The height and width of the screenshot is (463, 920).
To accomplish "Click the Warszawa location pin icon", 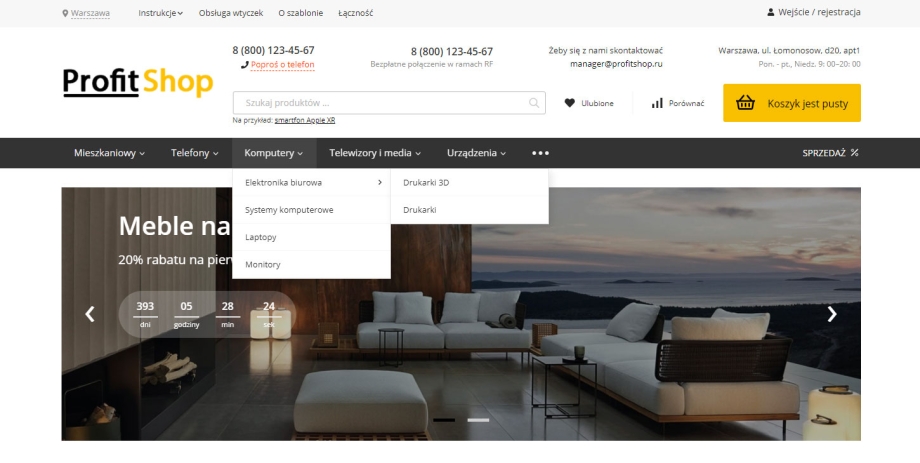I will pyautogui.click(x=65, y=13).
